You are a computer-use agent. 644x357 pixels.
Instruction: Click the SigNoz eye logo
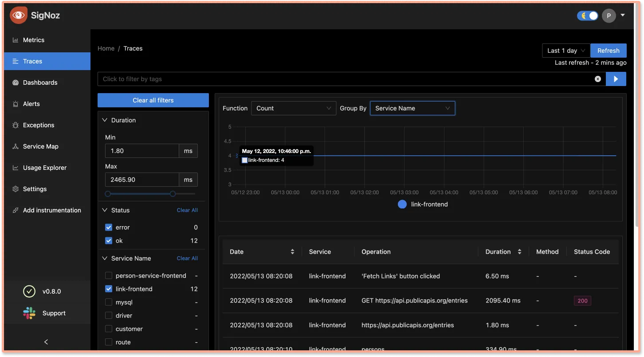coord(18,16)
